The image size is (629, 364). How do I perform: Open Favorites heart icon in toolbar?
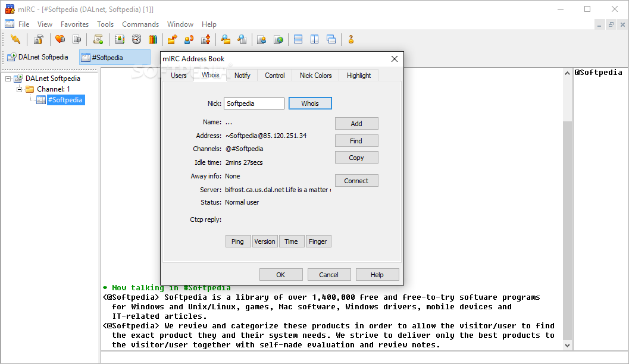coord(60,39)
